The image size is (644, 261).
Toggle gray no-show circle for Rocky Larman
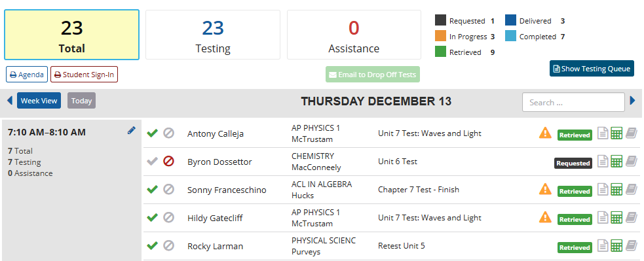coord(168,245)
